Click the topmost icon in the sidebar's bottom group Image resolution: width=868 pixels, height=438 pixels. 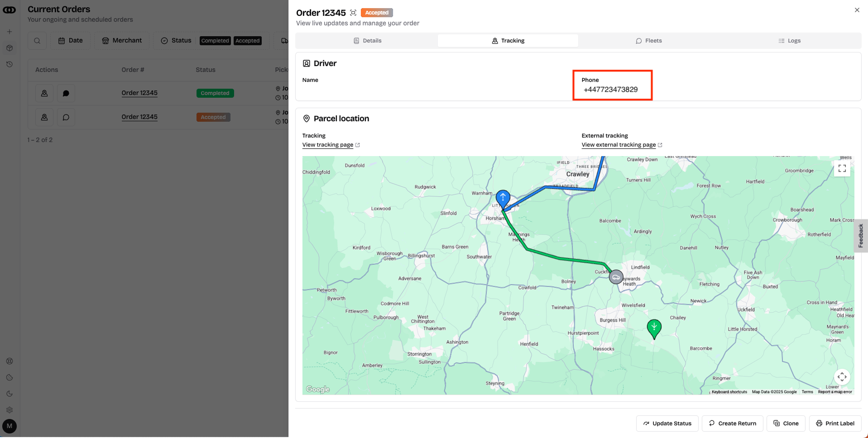pyautogui.click(x=10, y=361)
